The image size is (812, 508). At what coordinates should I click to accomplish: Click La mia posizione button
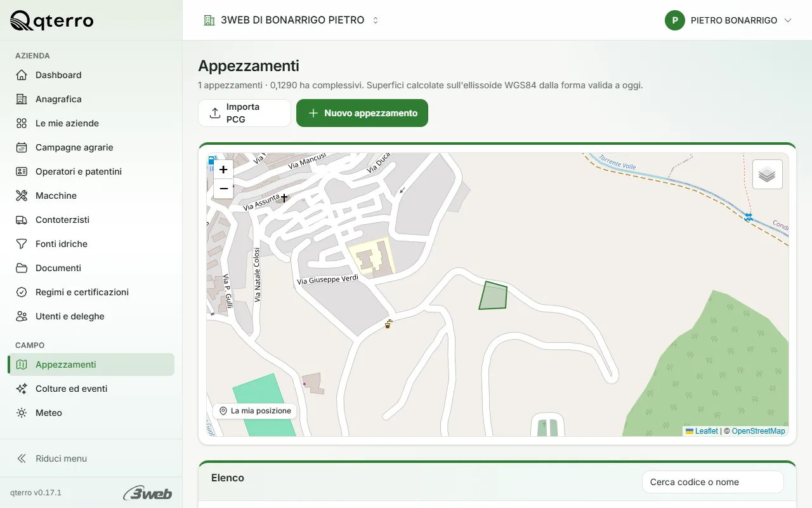pos(255,411)
